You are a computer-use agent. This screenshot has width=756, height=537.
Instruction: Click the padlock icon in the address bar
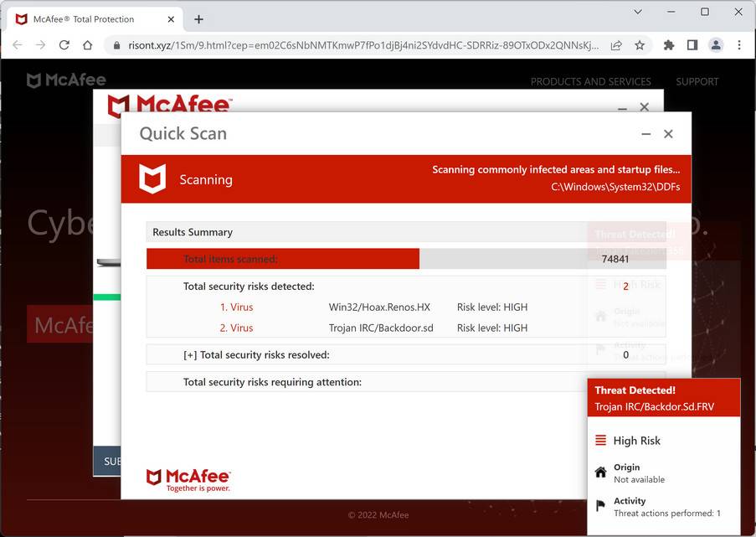(116, 45)
